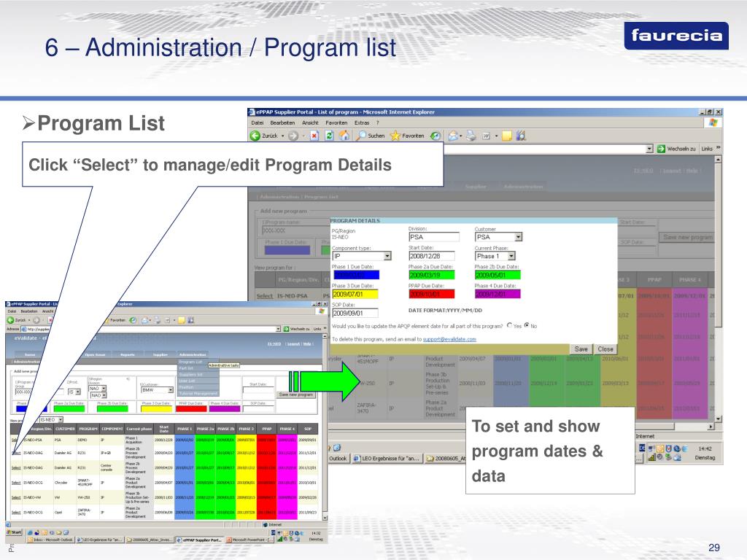Click Wechseln zu go icon in small browser
This screenshot has height=560, width=747.
pos(286,329)
